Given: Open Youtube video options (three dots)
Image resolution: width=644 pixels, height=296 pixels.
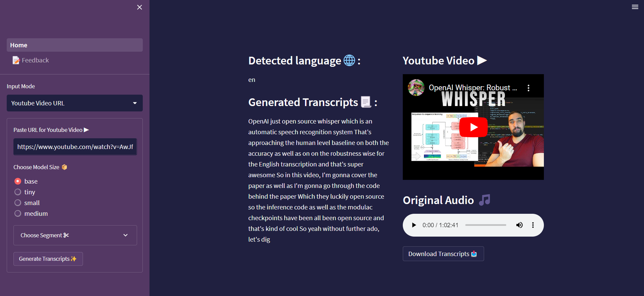Looking at the screenshot, I should [x=528, y=88].
